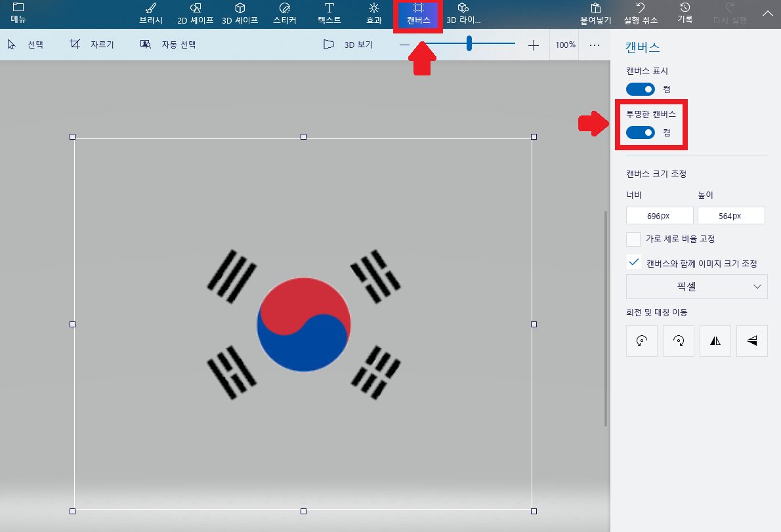
Task: Flip canvas horizontally button
Action: tap(715, 341)
